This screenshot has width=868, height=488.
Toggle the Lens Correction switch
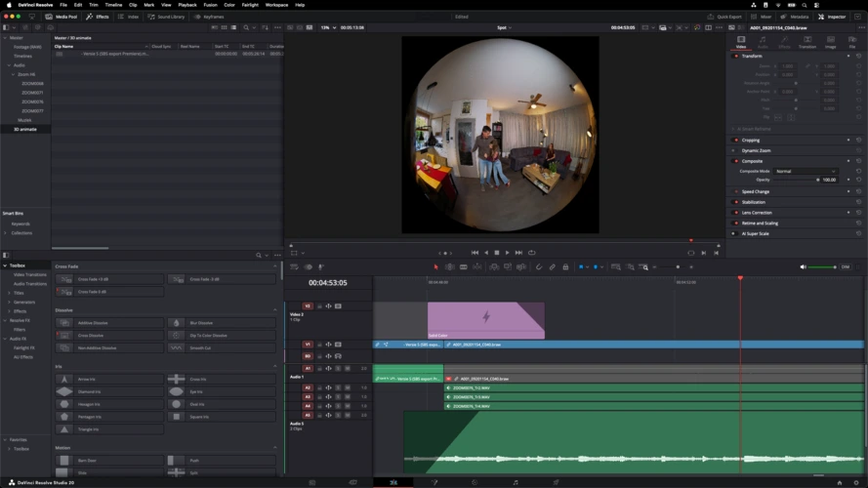tap(735, 213)
